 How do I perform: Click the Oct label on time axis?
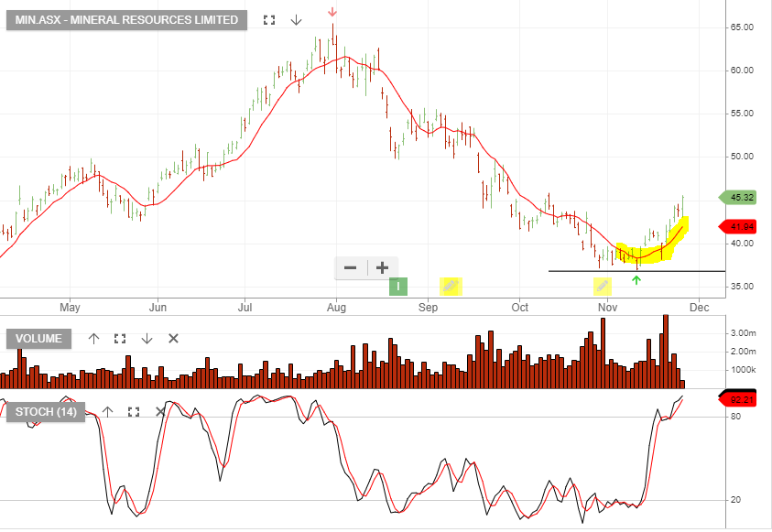[x=520, y=308]
